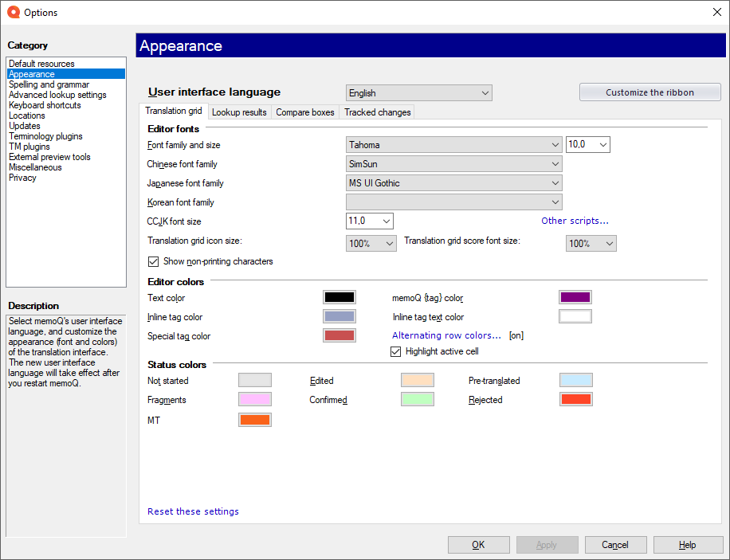Change the Inline tag text color swatch
This screenshot has width=730, height=560.
pos(575,316)
